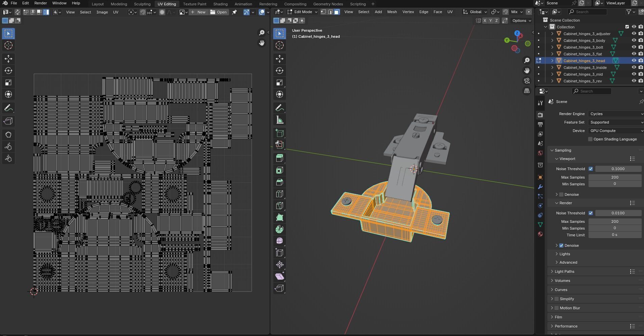Open the Render menu

41,3
